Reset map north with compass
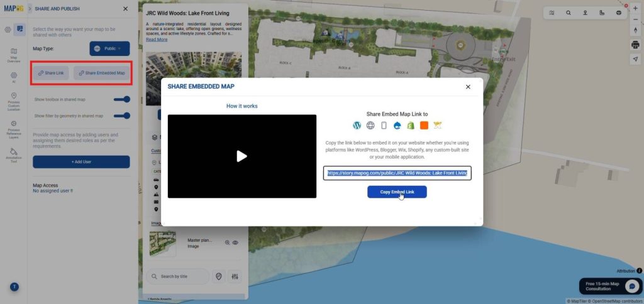 (635, 30)
